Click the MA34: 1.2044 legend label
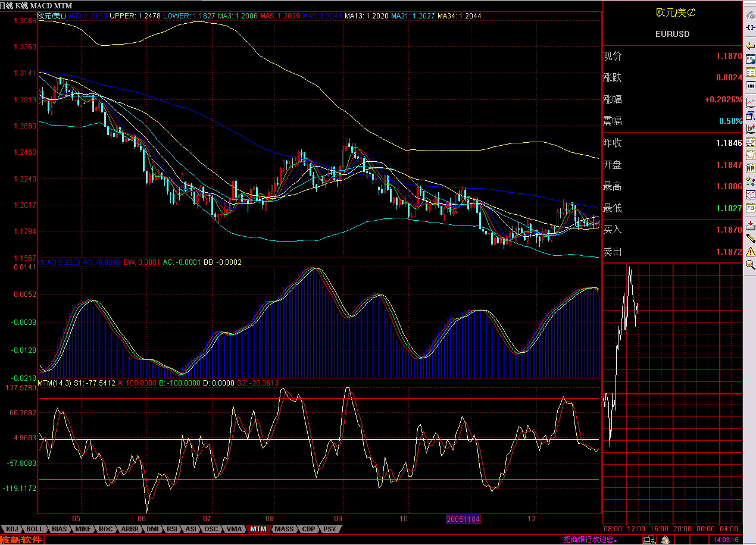756x545 pixels. coord(460,15)
